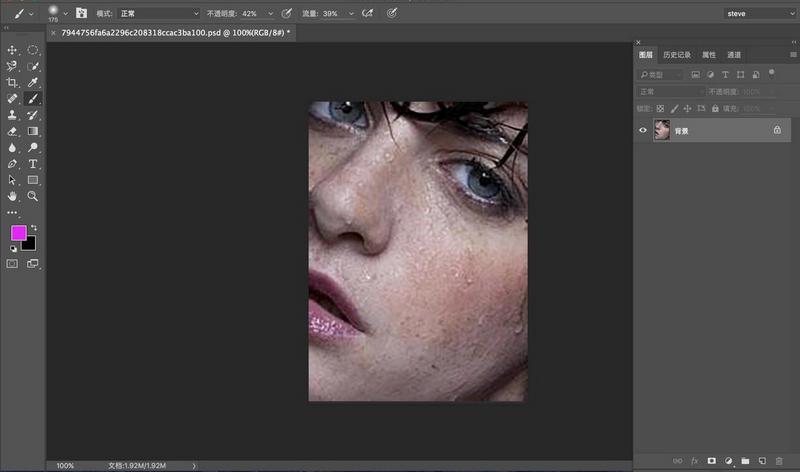
Task: Select the Horizontal Type tool
Action: pos(33,163)
